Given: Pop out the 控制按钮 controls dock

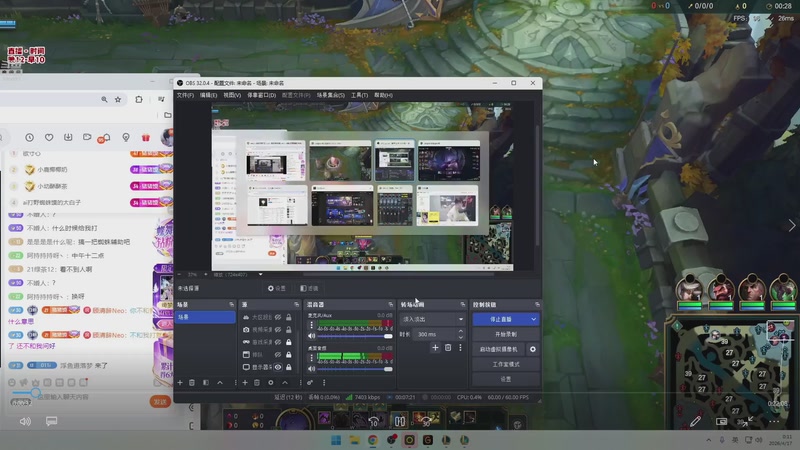Looking at the screenshot, I should [x=537, y=304].
